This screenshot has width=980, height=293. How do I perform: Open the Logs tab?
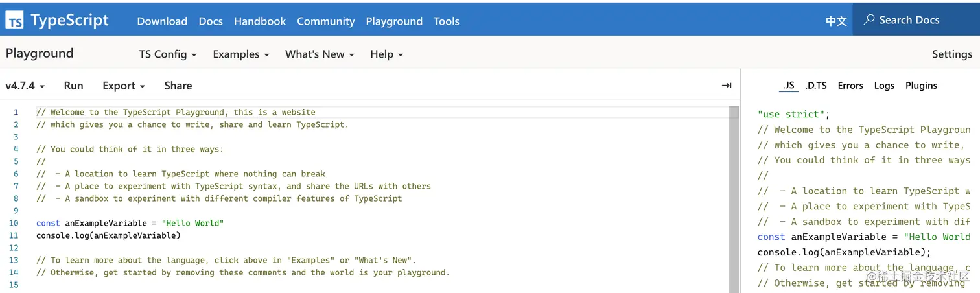884,86
